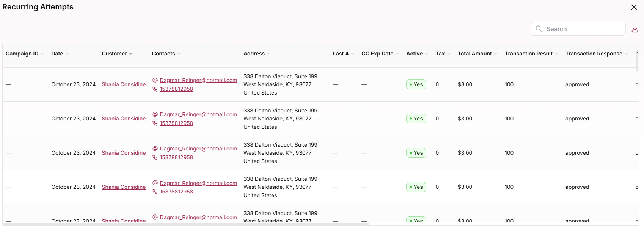Image resolution: width=644 pixels, height=228 pixels.
Task: Open Address column sort arrow
Action: coord(269,54)
